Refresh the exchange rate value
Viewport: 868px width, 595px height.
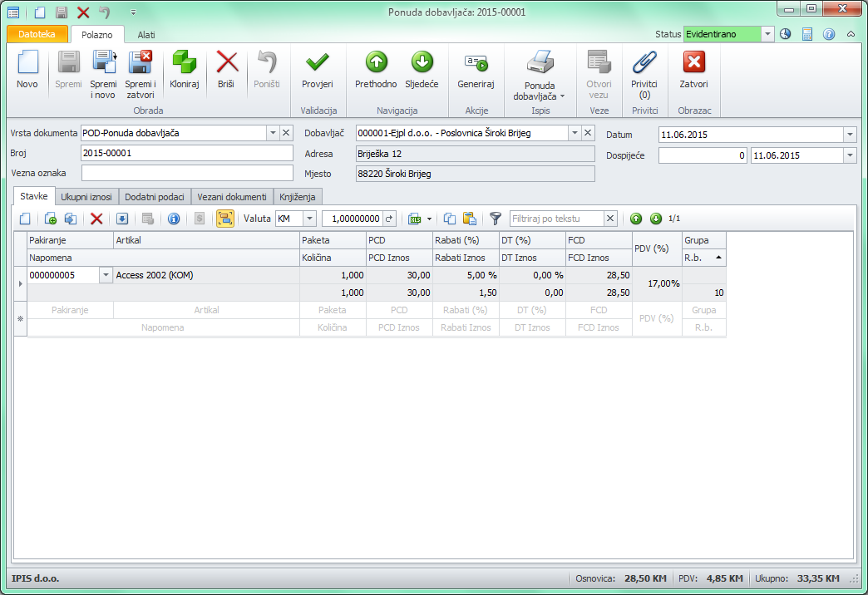coord(389,219)
